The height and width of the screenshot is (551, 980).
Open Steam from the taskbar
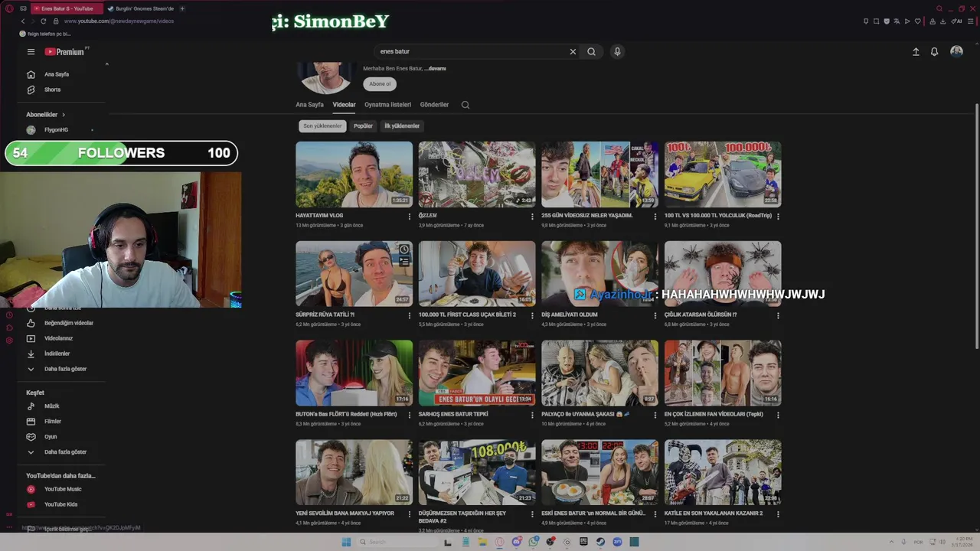tap(600, 542)
